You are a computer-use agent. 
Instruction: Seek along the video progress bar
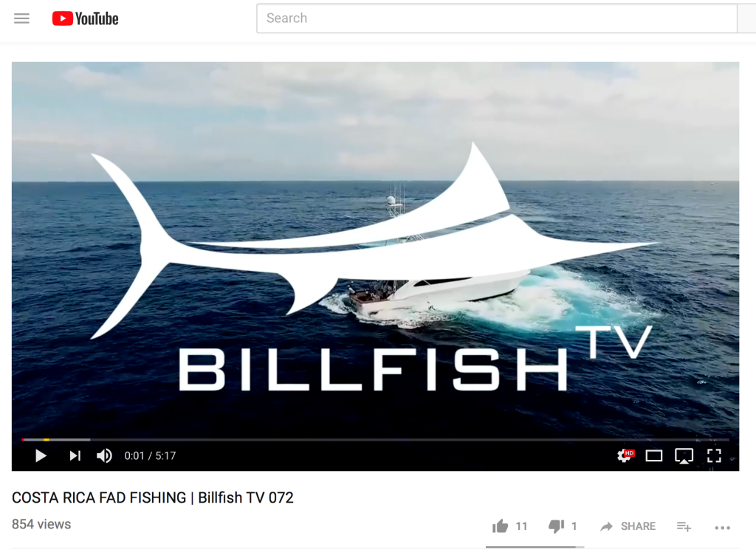(x=375, y=439)
